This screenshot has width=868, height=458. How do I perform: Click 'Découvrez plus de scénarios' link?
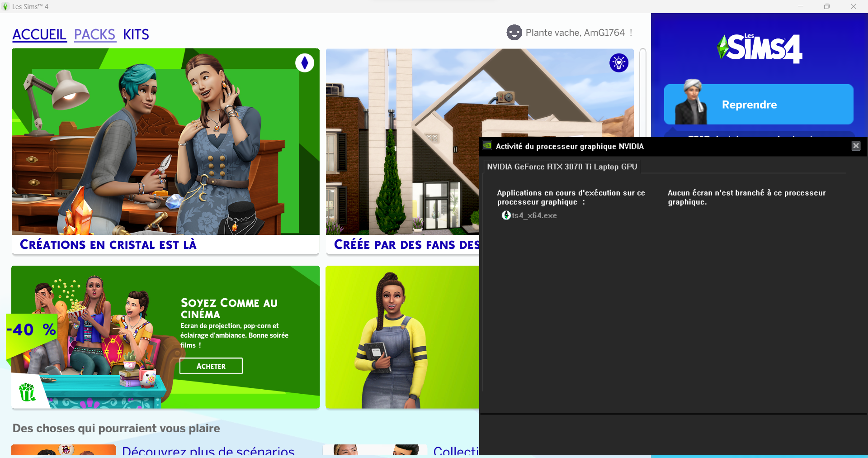coord(208,451)
